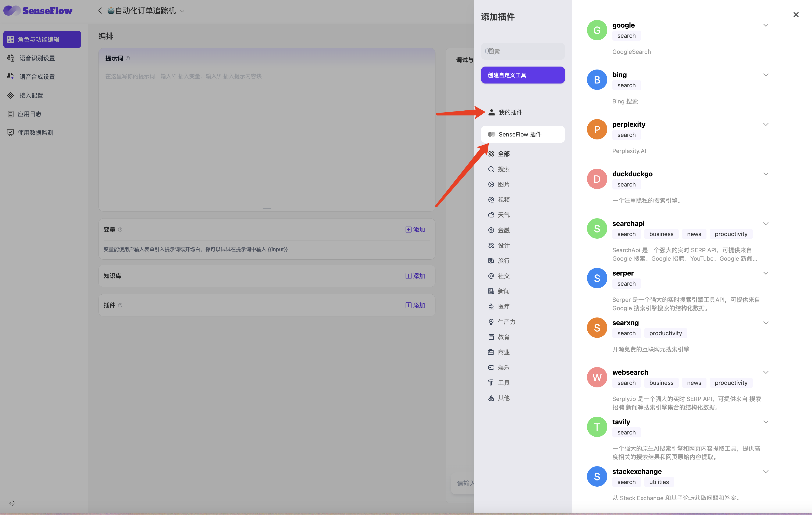This screenshot has width=812, height=515.
Task: Expand the searxng plugin
Action: click(x=766, y=323)
